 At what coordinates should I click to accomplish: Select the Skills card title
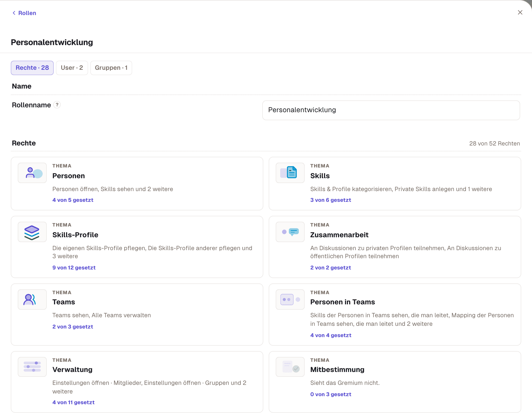click(x=320, y=176)
